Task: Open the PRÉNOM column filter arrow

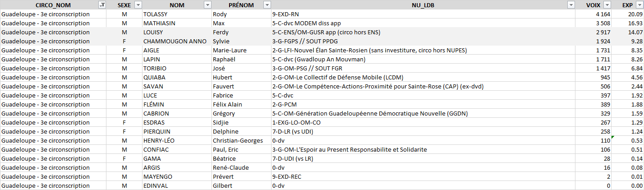Action: coord(267,5)
